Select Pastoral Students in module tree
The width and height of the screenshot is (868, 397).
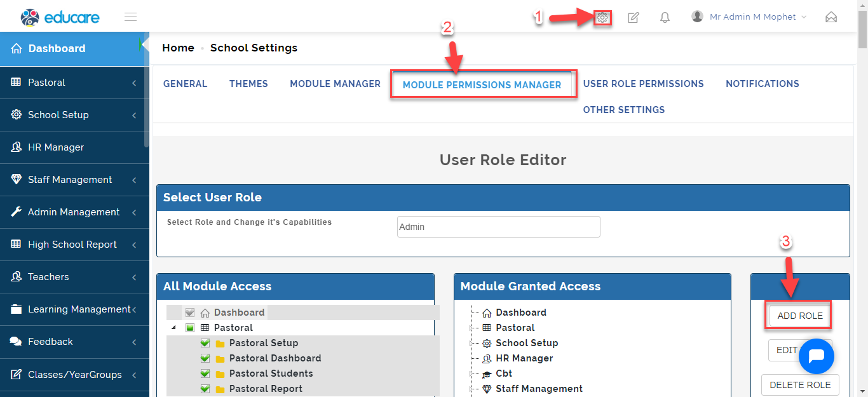pos(271,373)
